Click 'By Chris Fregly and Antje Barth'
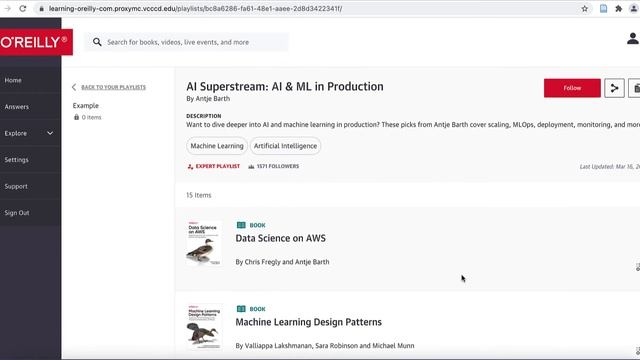The image size is (640, 360). click(282, 262)
